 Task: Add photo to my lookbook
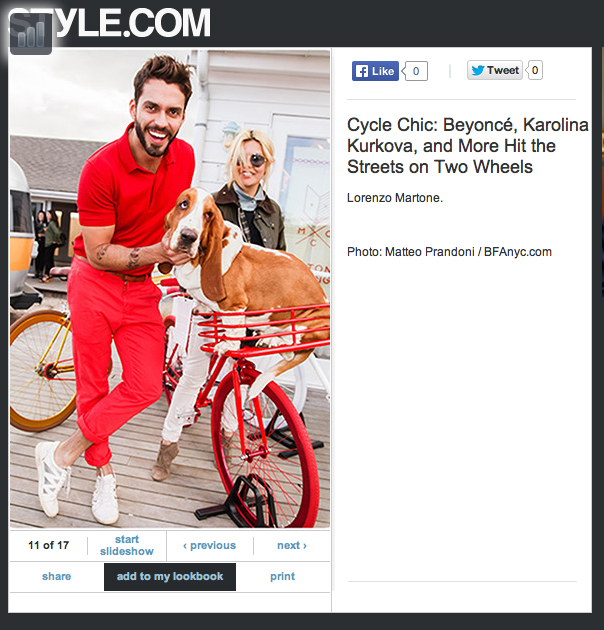pos(170,577)
